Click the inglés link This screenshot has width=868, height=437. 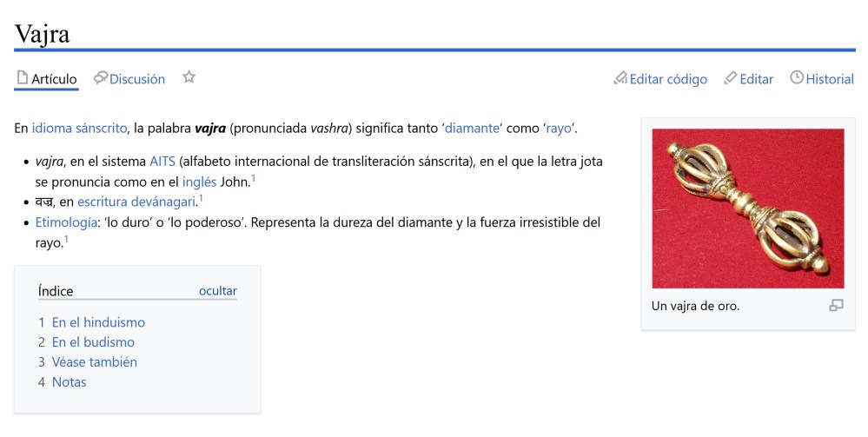point(205,182)
